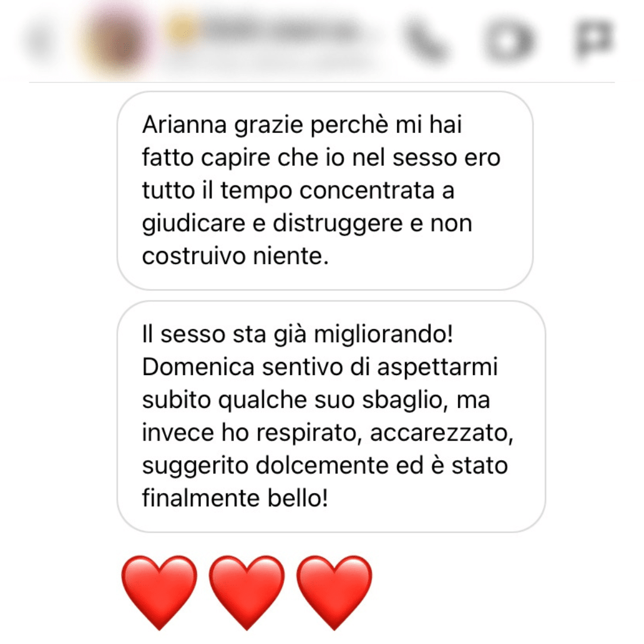Viewport: 644px width, 644px height.
Task: Select the message starting "Arianna grazie perchè"
Action: [x=326, y=191]
